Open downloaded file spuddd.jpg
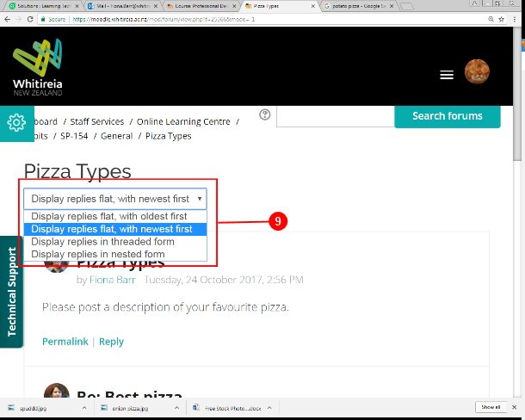The height and width of the screenshot is (420, 525). (34, 408)
